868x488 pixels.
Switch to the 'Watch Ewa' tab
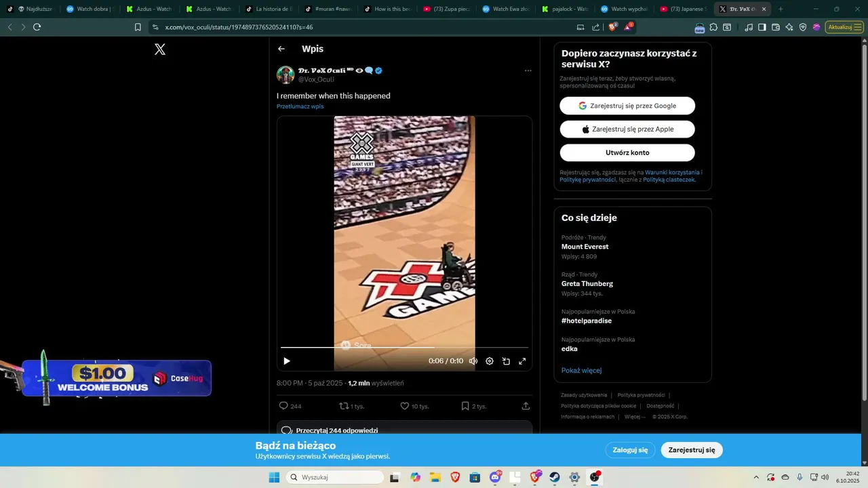pos(507,9)
